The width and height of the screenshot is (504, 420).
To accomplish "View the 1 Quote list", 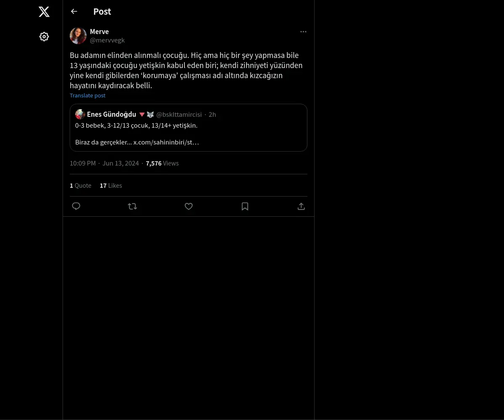I will [x=80, y=185].
